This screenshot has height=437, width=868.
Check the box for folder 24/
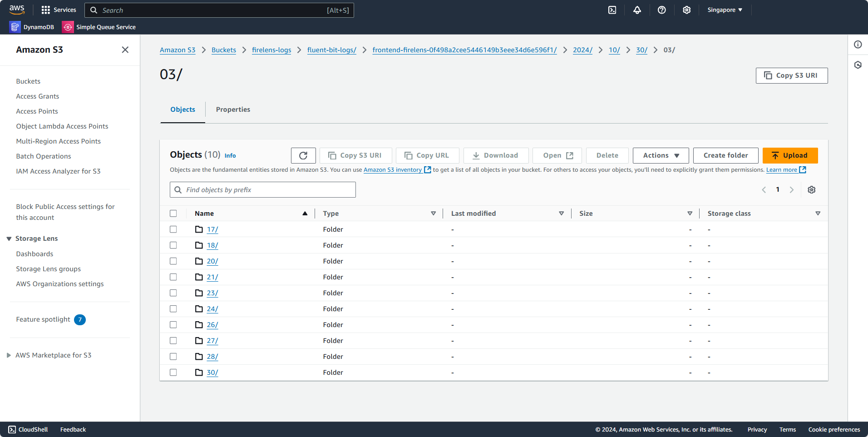[x=173, y=309]
